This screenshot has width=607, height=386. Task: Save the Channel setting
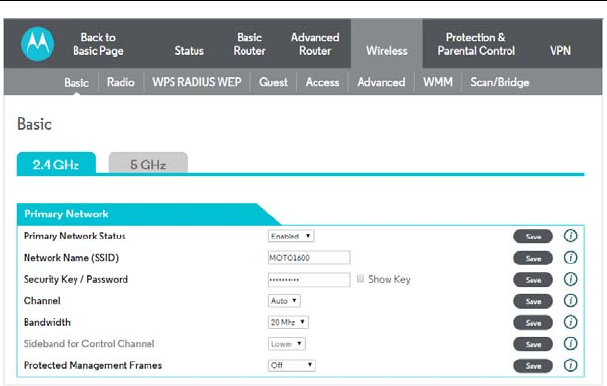coord(533,301)
